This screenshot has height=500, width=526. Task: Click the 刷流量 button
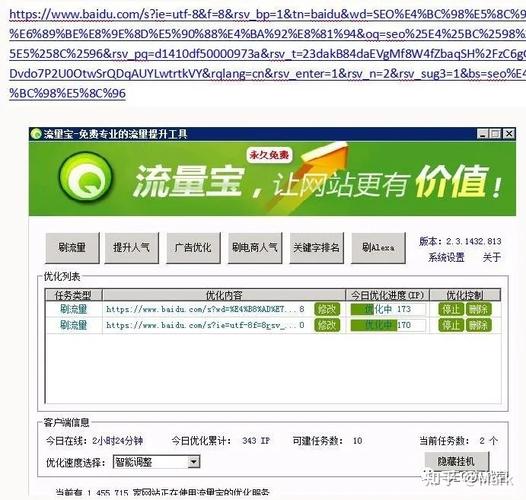[x=72, y=248]
